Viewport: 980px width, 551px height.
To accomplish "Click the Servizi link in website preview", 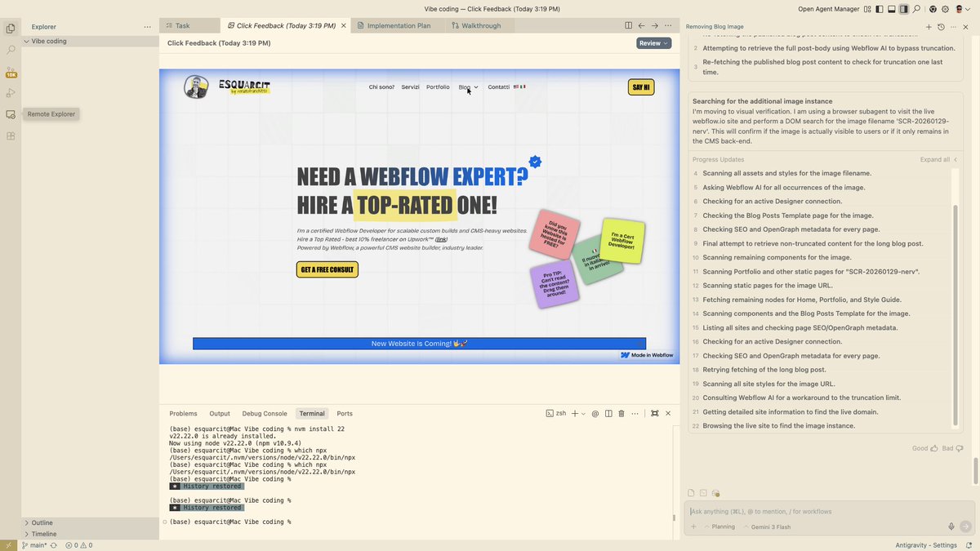I will [410, 87].
